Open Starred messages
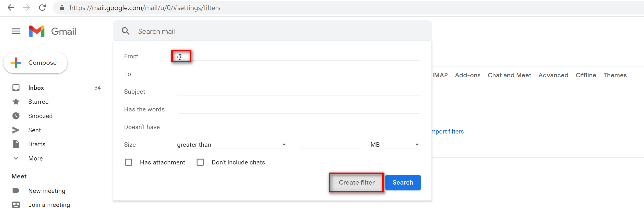644x215 pixels. [38, 102]
